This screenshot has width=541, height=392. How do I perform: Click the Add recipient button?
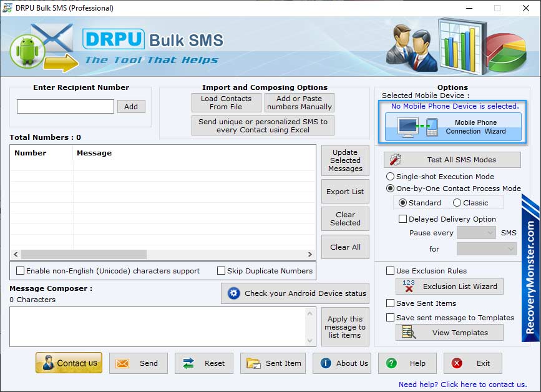point(131,107)
